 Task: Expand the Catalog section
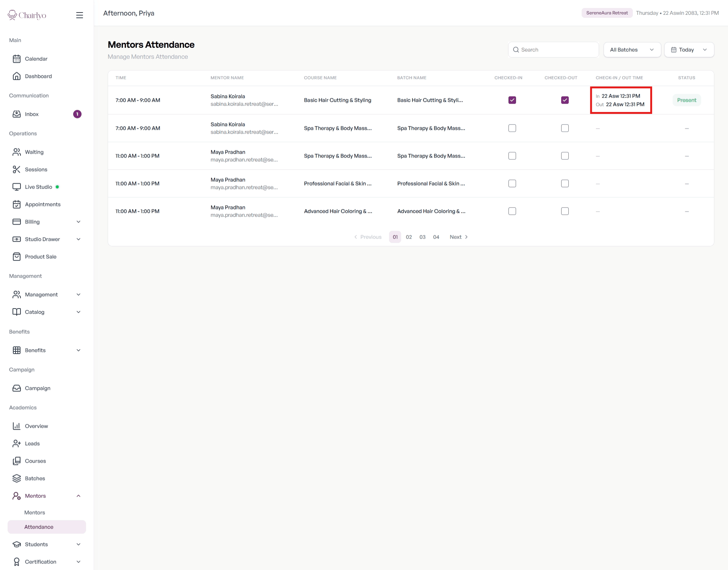pos(47,312)
